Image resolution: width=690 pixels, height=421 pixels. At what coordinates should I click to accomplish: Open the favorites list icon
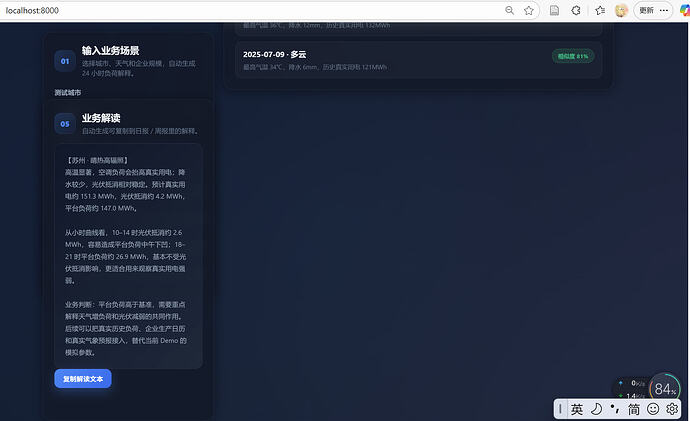coord(600,10)
